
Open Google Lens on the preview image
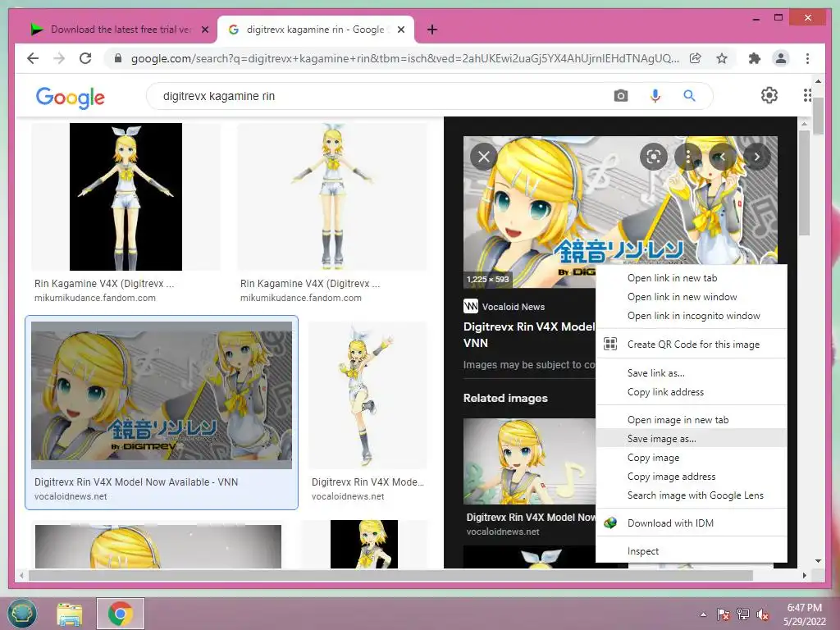654,157
